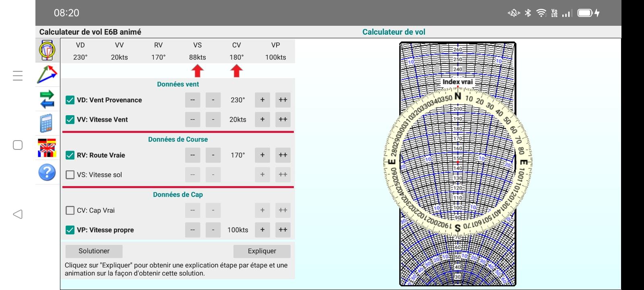644x290 pixels.
Task: Increase Route Vraie with ++ button
Action: 283,155
